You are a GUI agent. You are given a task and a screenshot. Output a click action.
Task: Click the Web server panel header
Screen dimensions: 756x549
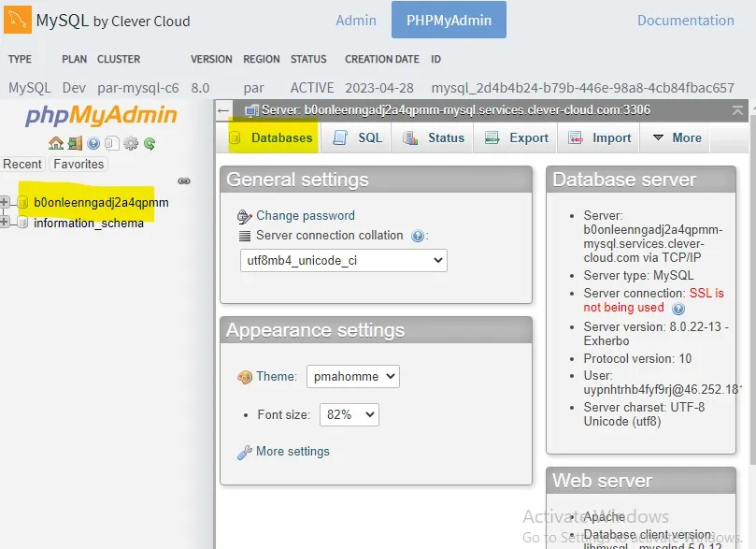[641, 481]
